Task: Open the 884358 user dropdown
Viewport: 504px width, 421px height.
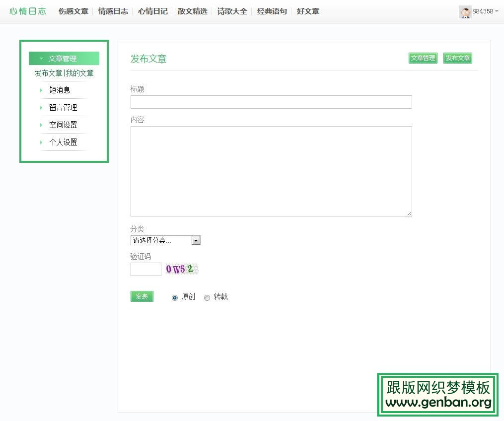Action: pyautogui.click(x=485, y=11)
